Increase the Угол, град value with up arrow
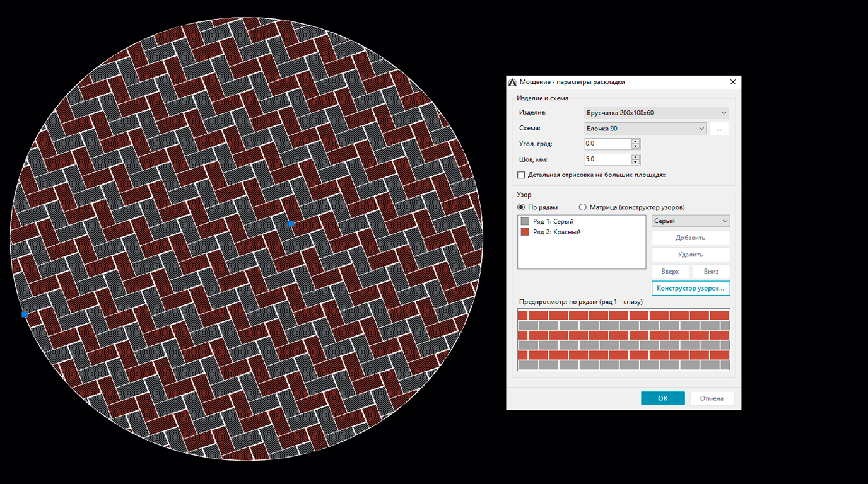The width and height of the screenshot is (868, 484). pos(636,141)
